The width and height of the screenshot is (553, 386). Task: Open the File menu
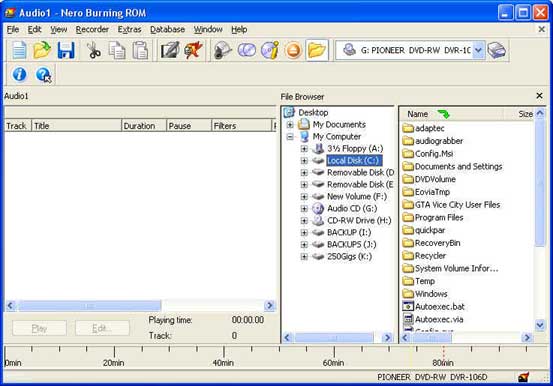pyautogui.click(x=13, y=30)
